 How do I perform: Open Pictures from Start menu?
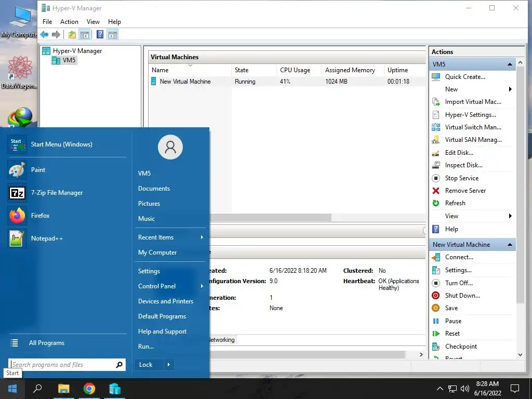click(x=149, y=204)
